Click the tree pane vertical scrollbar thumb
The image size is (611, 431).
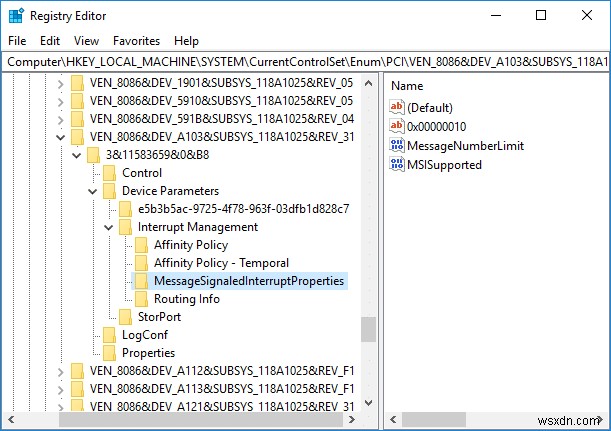(x=368, y=330)
